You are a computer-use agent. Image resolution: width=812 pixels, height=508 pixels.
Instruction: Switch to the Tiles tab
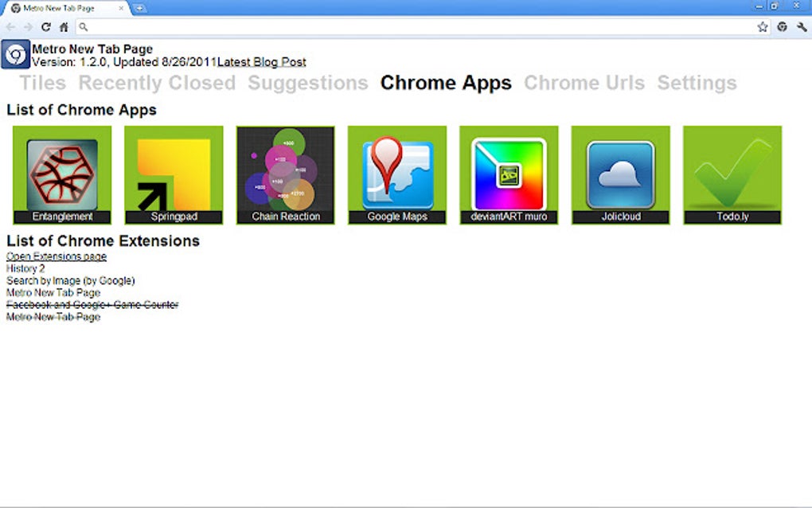tap(43, 83)
